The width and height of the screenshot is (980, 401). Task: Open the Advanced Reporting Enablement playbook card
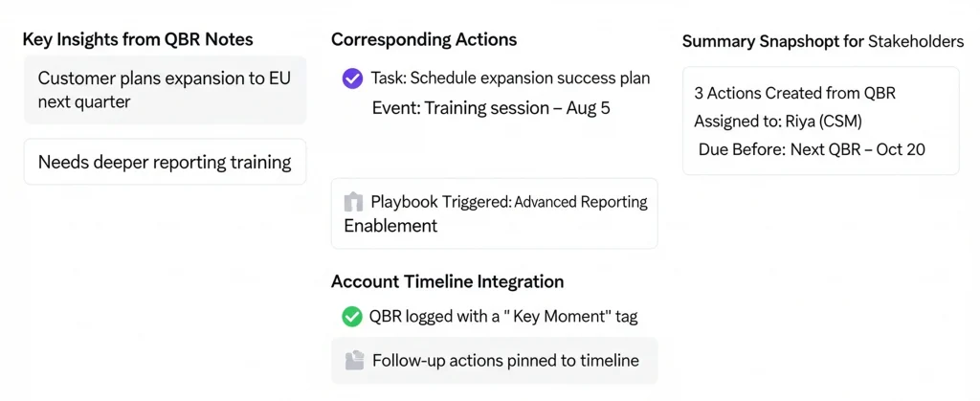coord(494,213)
